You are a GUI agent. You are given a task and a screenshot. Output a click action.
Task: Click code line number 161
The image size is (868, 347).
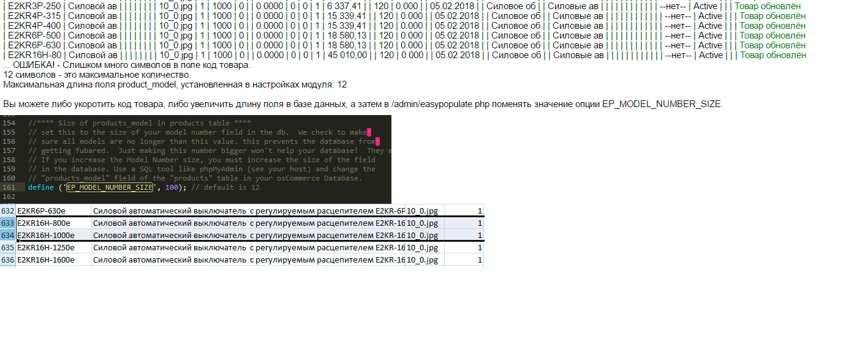pyautogui.click(x=8, y=187)
